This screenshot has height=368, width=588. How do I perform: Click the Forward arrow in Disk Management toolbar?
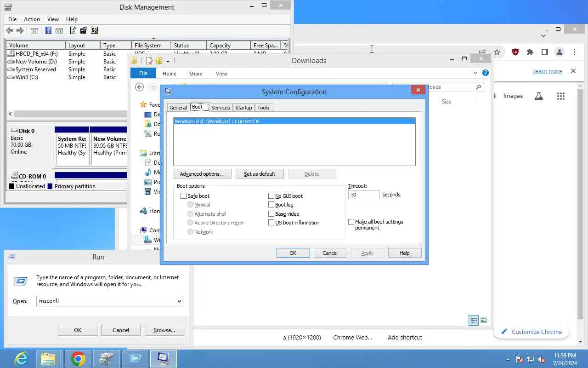point(20,31)
